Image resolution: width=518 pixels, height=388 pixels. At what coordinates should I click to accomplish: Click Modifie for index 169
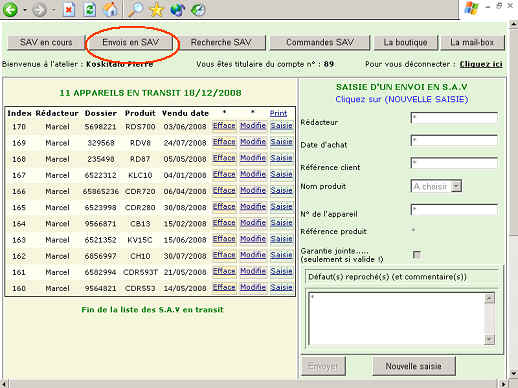(x=253, y=142)
